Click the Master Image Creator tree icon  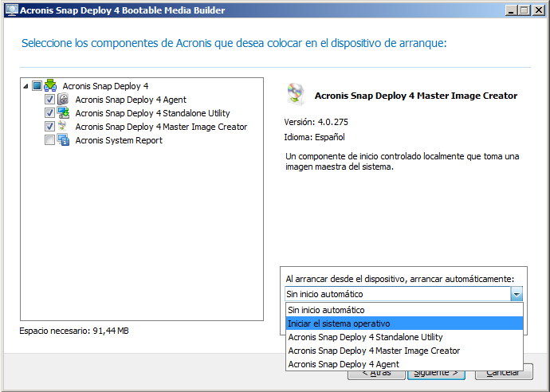(63, 126)
